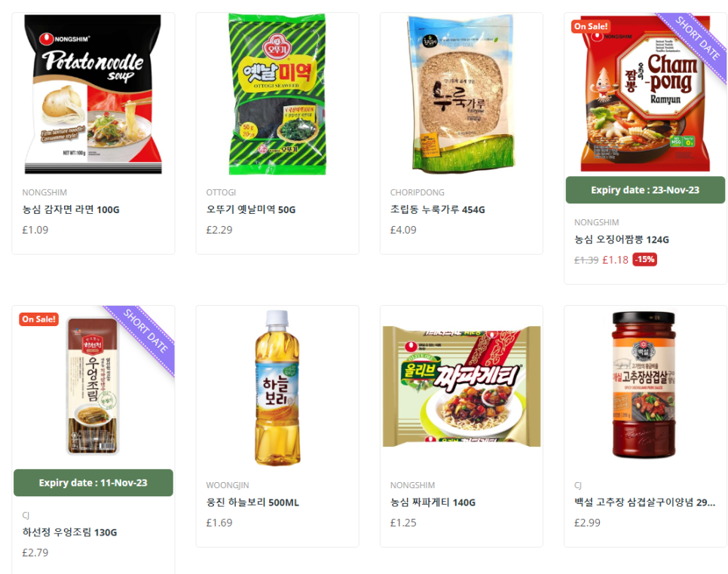The image size is (728, 574).
Task: Open the 짜파게티 noodle package image
Action: click(x=461, y=387)
